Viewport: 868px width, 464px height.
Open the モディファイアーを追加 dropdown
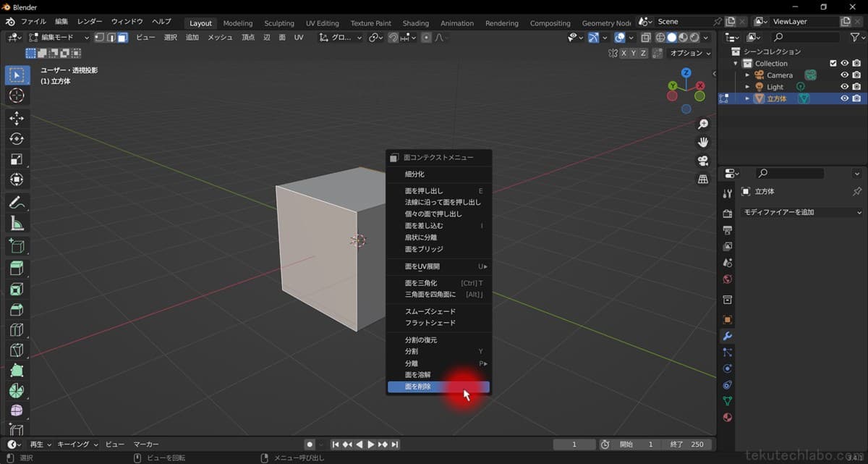click(x=803, y=212)
